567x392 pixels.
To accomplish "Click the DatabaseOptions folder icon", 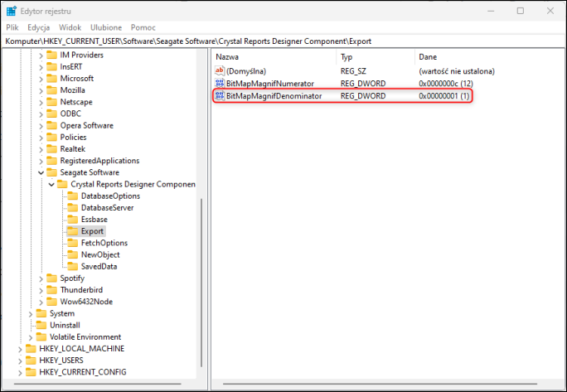I will pyautogui.click(x=73, y=196).
